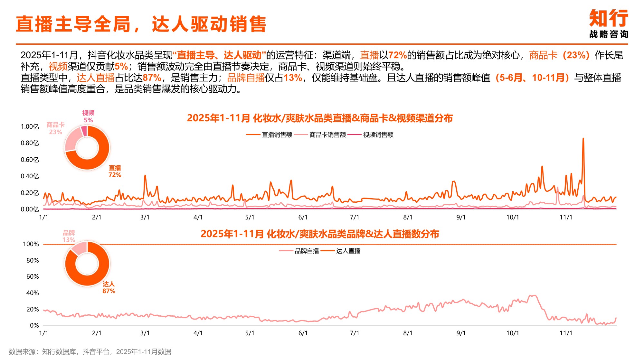Click 11/1 on the upper chart axis
The image size is (644, 362).
[566, 218]
